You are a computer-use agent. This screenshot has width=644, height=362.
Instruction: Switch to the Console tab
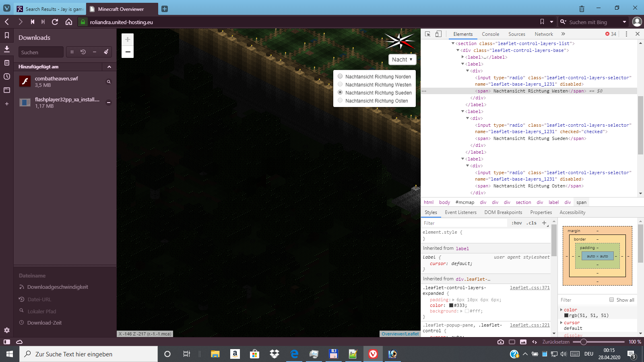490,34
